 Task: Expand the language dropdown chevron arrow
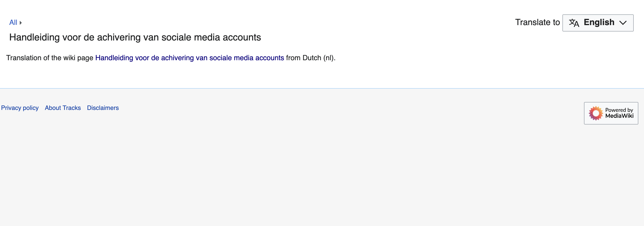point(623,23)
